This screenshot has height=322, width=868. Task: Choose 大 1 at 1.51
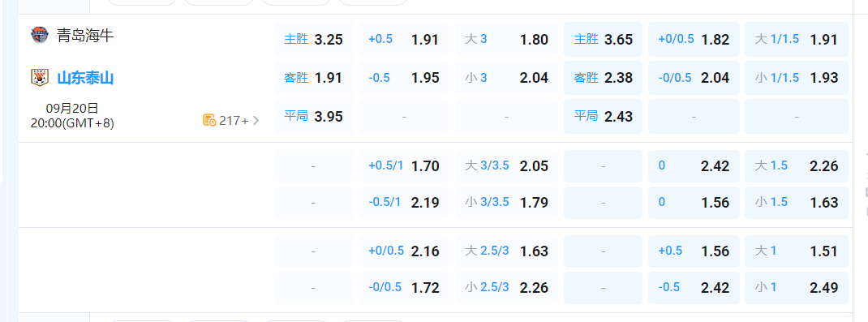coord(797,251)
